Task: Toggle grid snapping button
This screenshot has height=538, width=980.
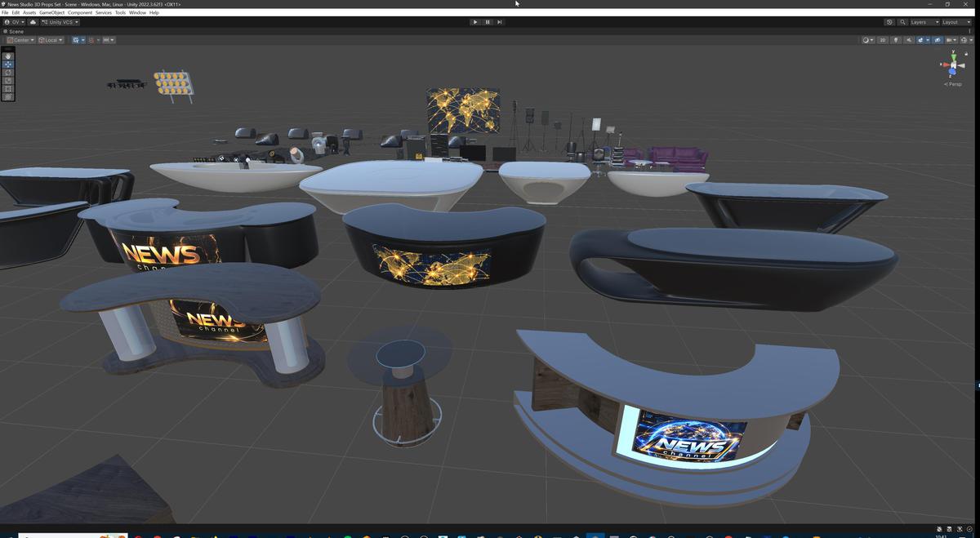Action: point(92,40)
